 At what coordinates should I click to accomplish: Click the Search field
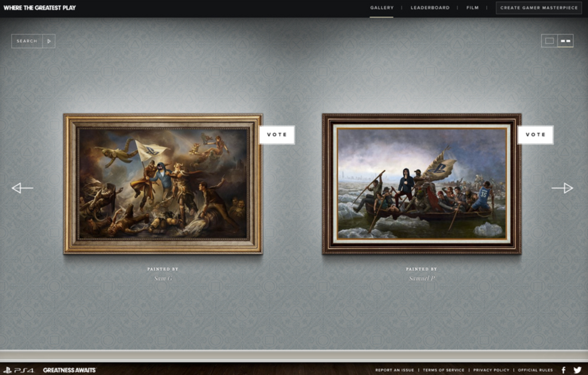coord(27,41)
